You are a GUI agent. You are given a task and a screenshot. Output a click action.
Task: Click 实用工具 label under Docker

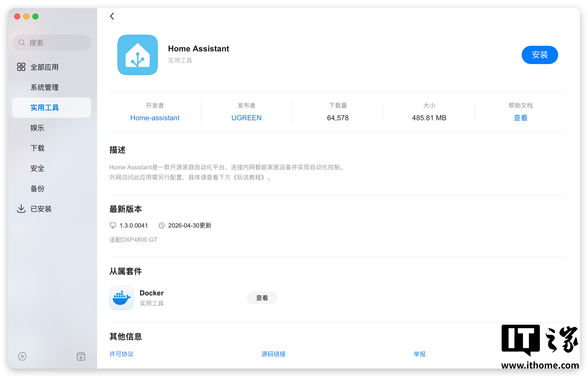pos(152,303)
